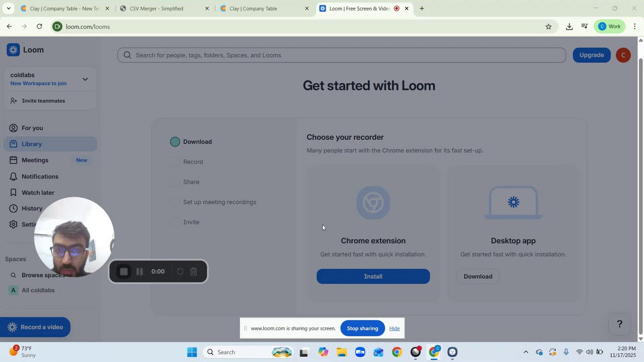This screenshot has height=362, width=644.
Task: Open Chrome downloads
Action: coord(569,27)
